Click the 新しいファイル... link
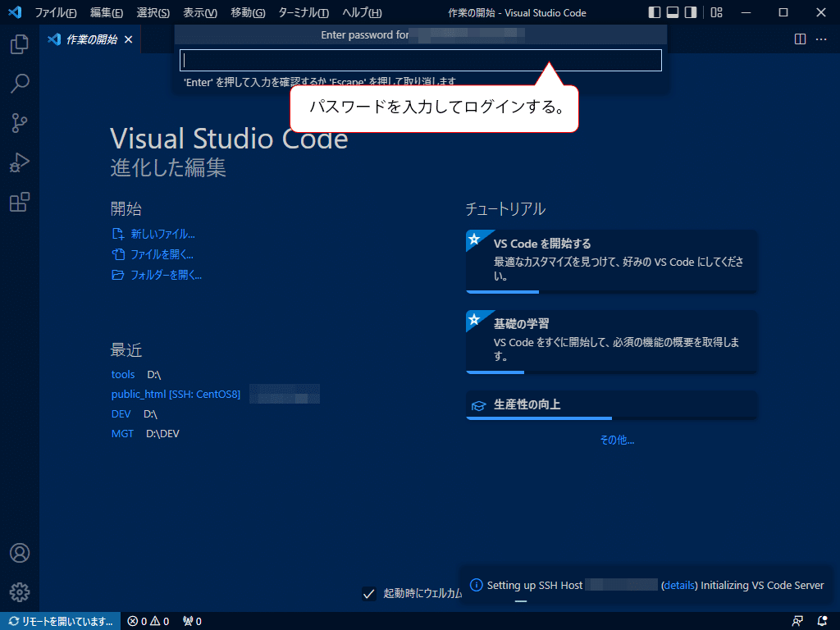Screen dimensions: 840x630 pyautogui.click(x=163, y=234)
